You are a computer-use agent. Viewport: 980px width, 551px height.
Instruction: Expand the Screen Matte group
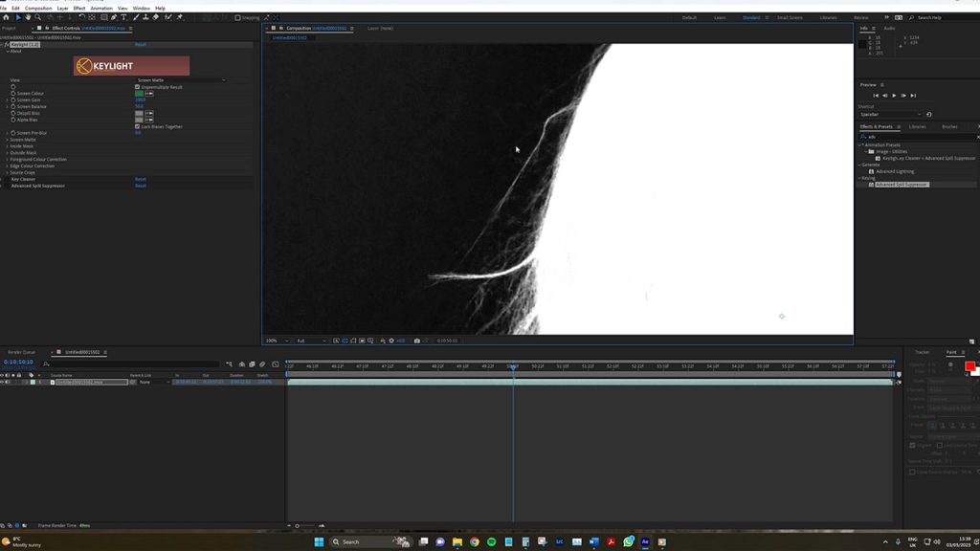coord(8,140)
